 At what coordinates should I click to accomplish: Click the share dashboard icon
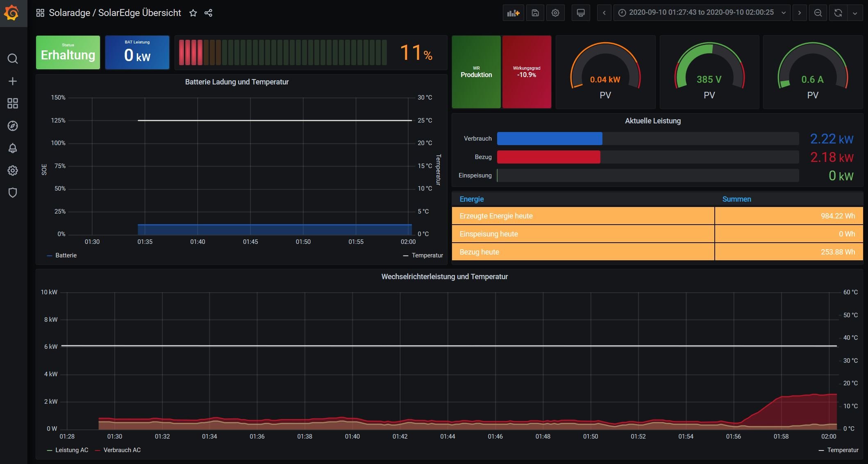[208, 13]
